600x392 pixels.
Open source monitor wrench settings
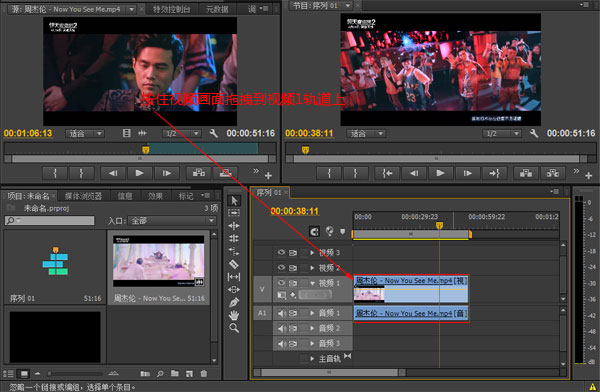coord(214,133)
